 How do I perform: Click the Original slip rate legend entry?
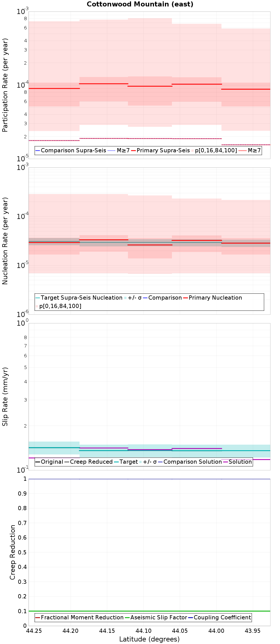tap(49, 462)
